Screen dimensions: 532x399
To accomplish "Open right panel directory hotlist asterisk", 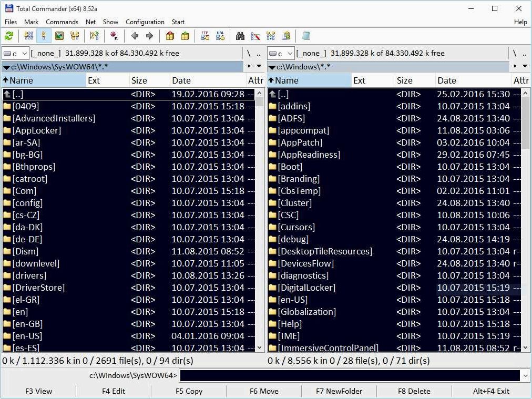I will pyautogui.click(x=515, y=66).
